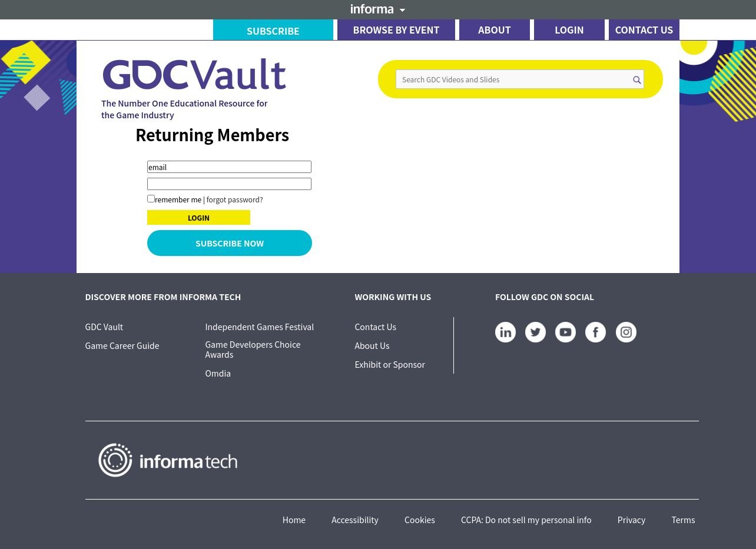This screenshot has width=756, height=549.
Task: Visit Independent Games Festival link
Action: (x=259, y=327)
